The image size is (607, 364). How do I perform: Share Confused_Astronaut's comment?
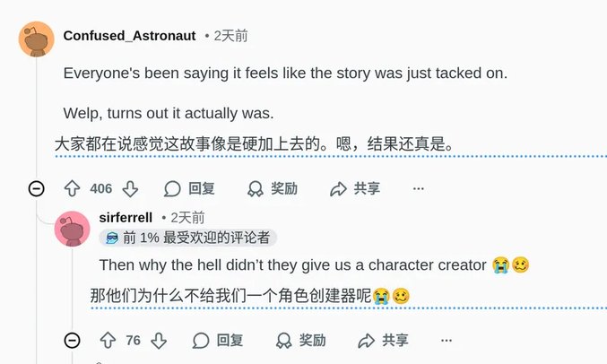355,188
